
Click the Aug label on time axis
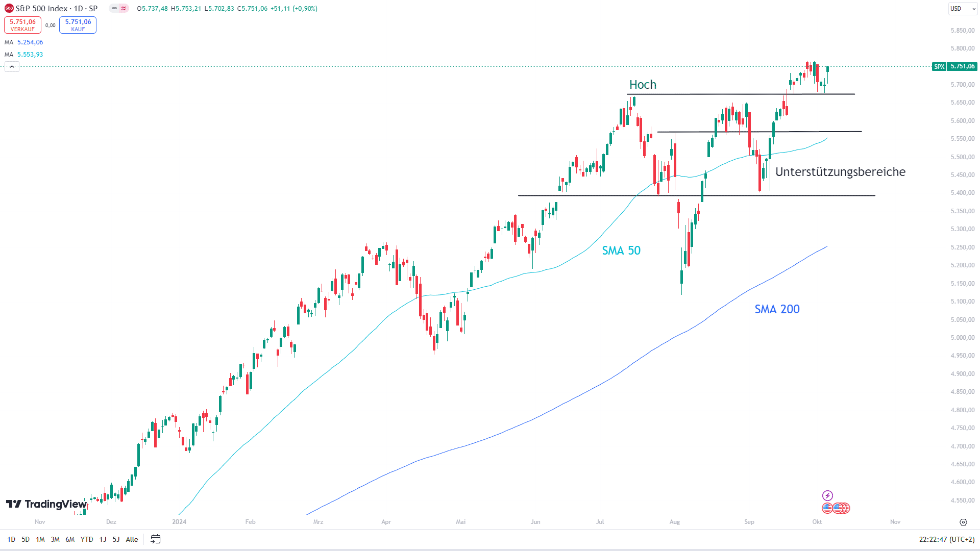pyautogui.click(x=675, y=522)
